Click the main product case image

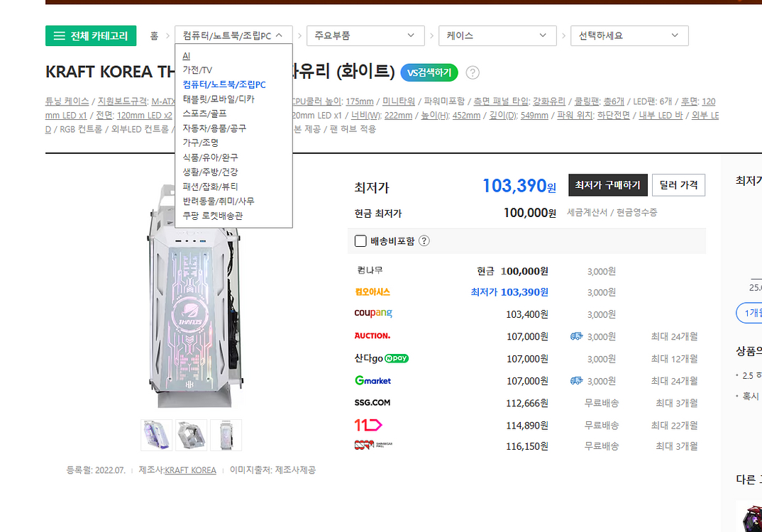coord(194,296)
